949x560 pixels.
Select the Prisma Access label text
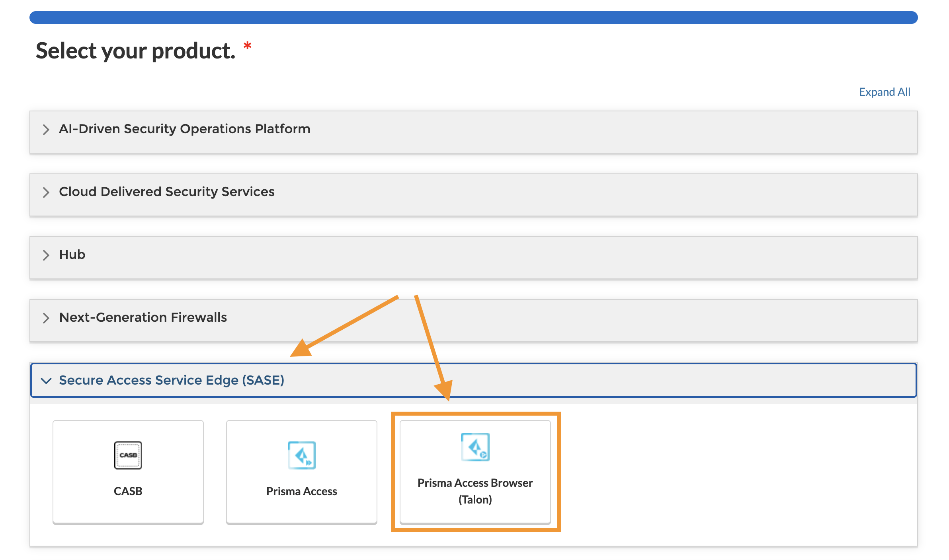pos(301,491)
